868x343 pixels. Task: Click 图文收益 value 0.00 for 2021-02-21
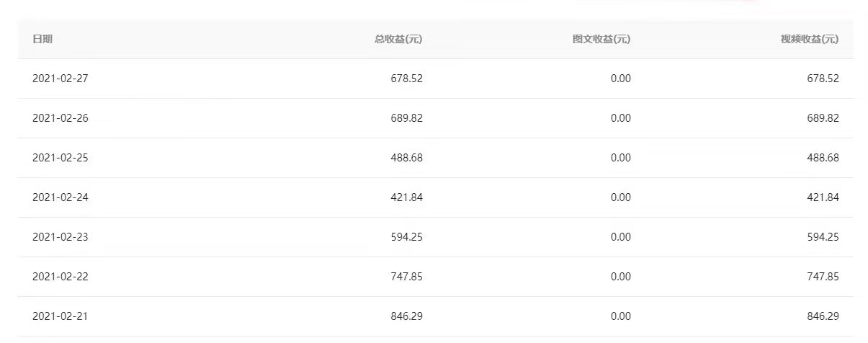(620, 316)
